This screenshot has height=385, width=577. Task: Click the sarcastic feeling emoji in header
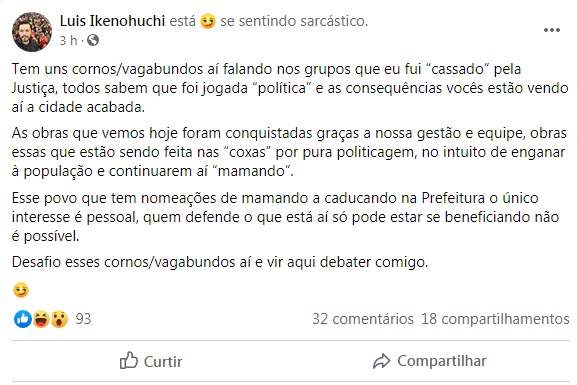click(x=208, y=21)
